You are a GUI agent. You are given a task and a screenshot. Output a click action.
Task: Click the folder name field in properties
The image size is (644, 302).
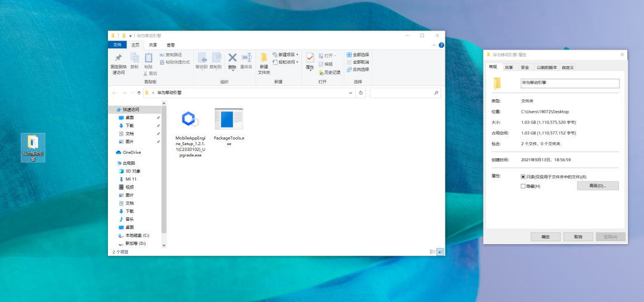[570, 84]
